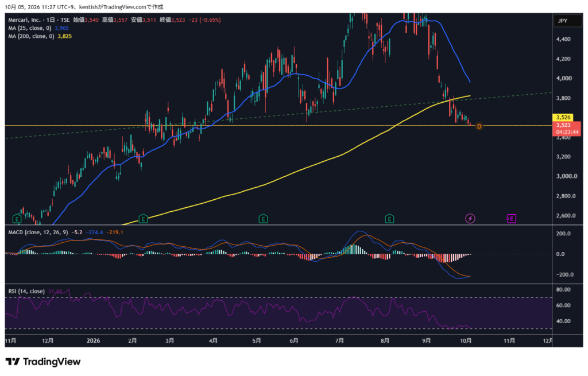
Task: Click the TradingView logo
Action: point(43,362)
